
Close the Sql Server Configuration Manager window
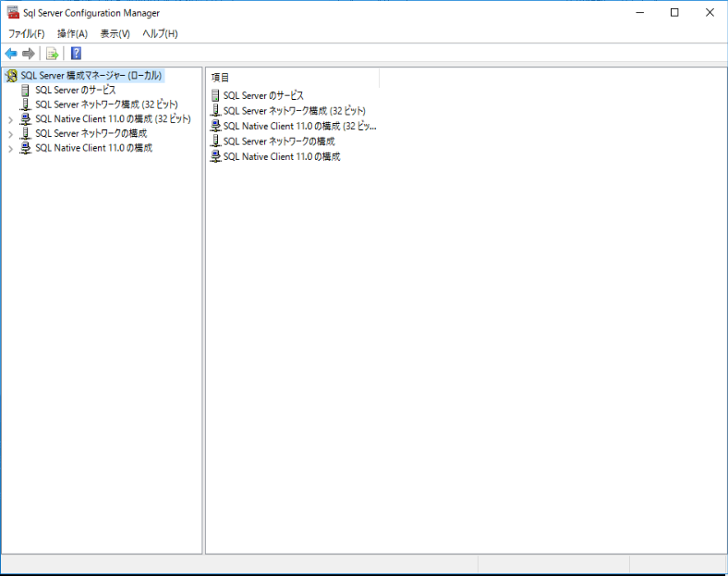coord(710,13)
